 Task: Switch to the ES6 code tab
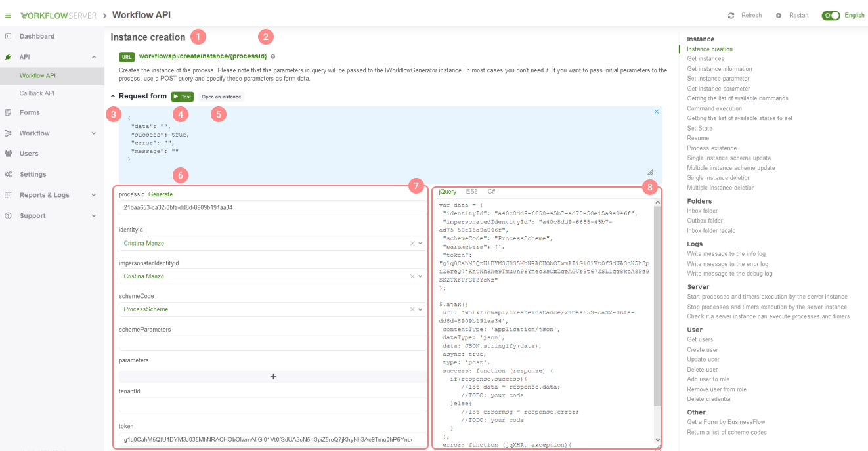click(x=472, y=192)
